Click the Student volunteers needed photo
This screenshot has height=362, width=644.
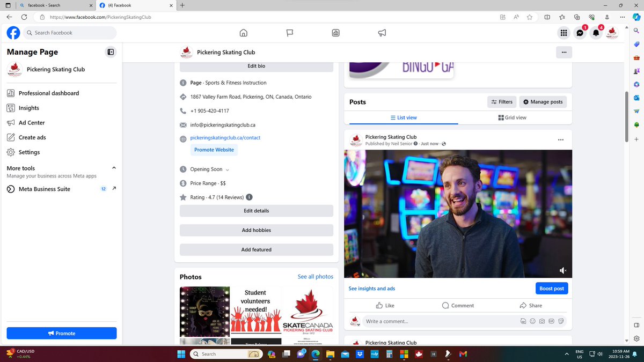point(256,311)
